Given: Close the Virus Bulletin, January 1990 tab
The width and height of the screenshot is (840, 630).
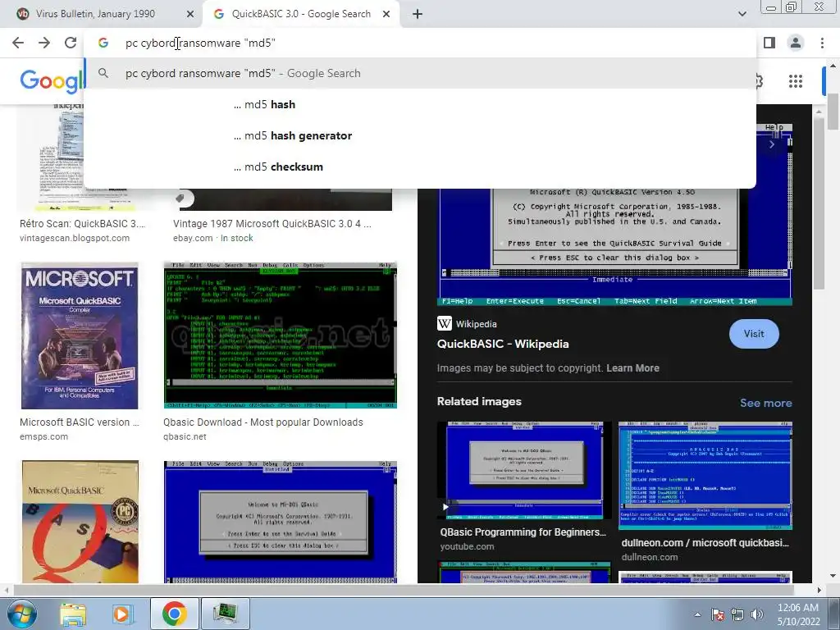Looking at the screenshot, I should pos(189,14).
